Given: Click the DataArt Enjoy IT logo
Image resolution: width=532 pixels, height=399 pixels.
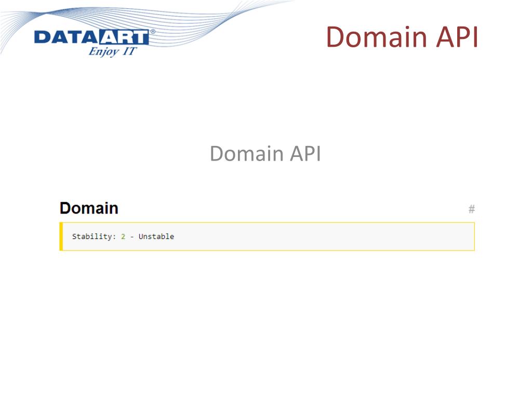Looking at the screenshot, I should coord(95,43).
